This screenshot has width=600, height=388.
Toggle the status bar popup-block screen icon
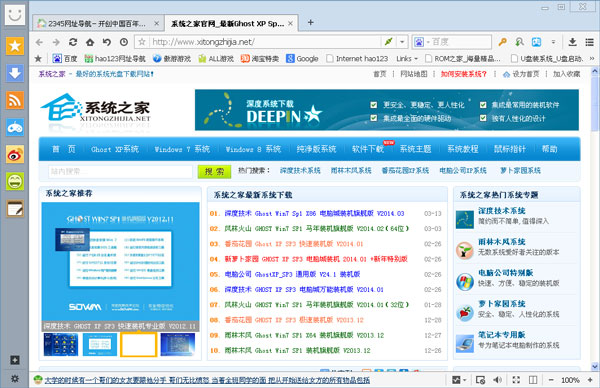tap(480, 380)
